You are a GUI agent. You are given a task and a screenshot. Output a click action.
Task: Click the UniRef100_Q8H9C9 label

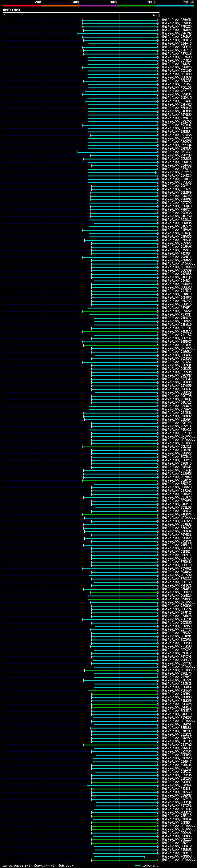(176, 78)
